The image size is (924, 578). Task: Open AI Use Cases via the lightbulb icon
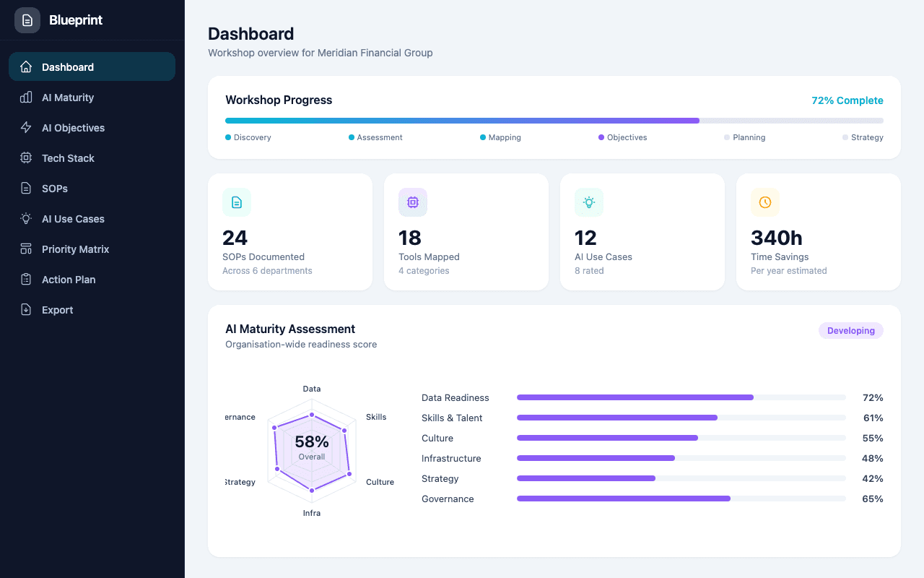tap(25, 219)
